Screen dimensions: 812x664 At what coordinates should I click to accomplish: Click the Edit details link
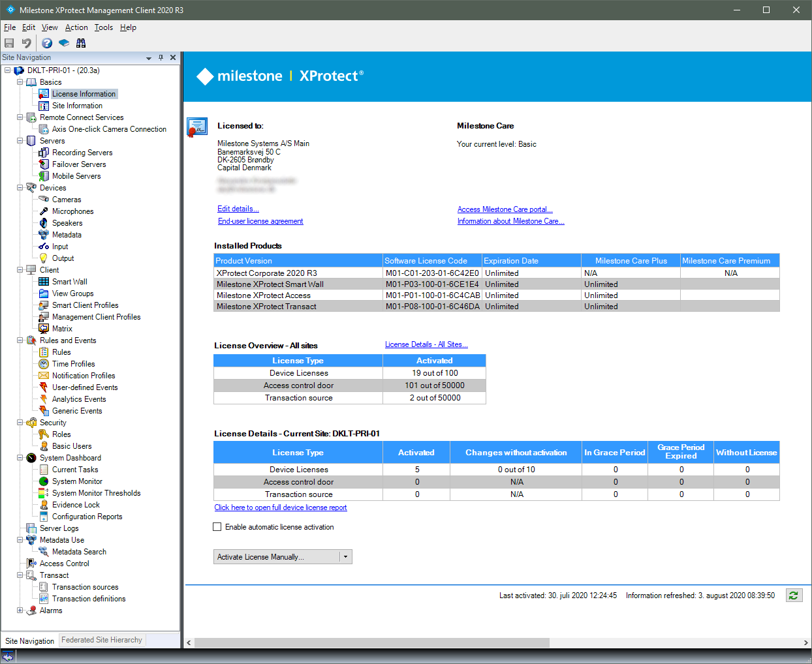(238, 209)
